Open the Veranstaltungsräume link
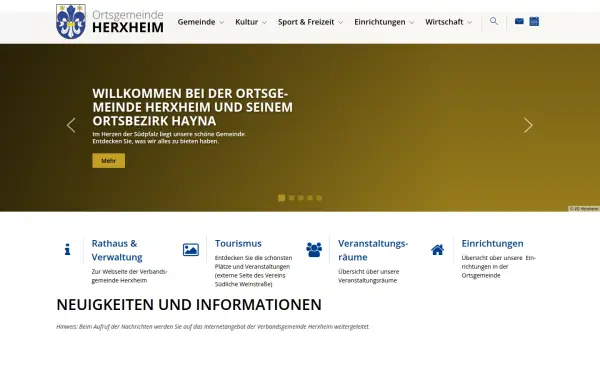The height and width of the screenshot is (375, 600). click(x=373, y=250)
